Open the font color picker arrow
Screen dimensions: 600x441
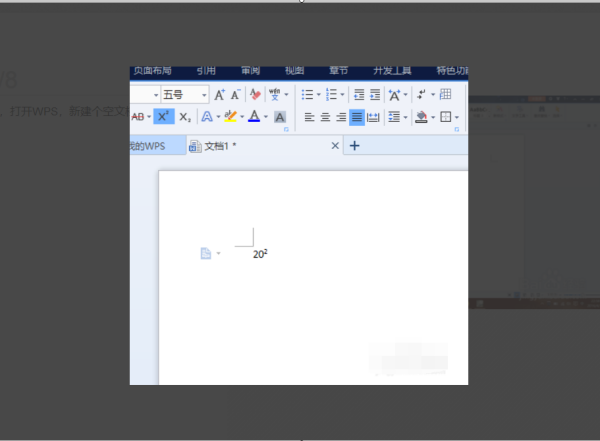266,117
